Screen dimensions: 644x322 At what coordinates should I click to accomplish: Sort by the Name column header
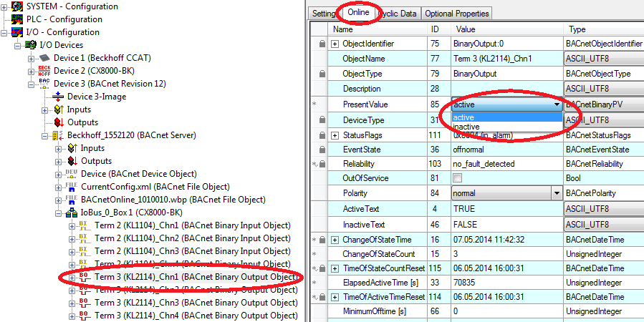[x=377, y=29]
